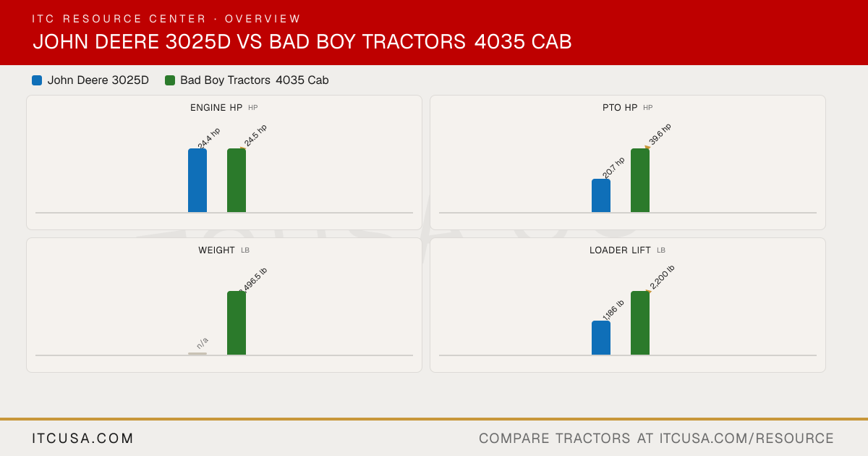Click the green Loader Lift bar showing 2,200 lb
The height and width of the screenshot is (456, 868).
tap(640, 323)
